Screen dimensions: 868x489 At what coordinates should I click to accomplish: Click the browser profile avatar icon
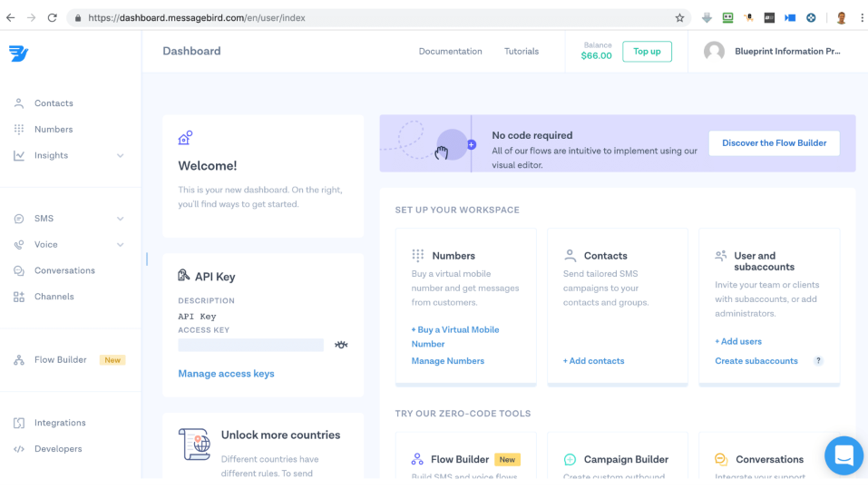[x=842, y=18]
